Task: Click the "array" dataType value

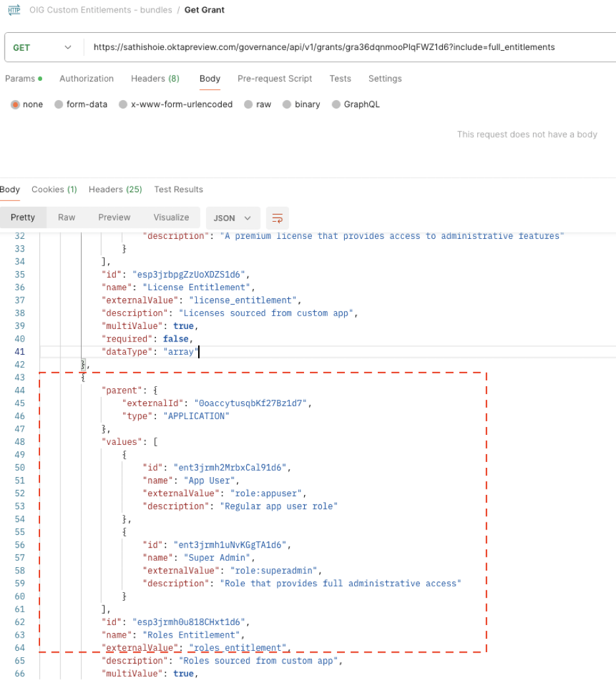Action: coord(181,352)
